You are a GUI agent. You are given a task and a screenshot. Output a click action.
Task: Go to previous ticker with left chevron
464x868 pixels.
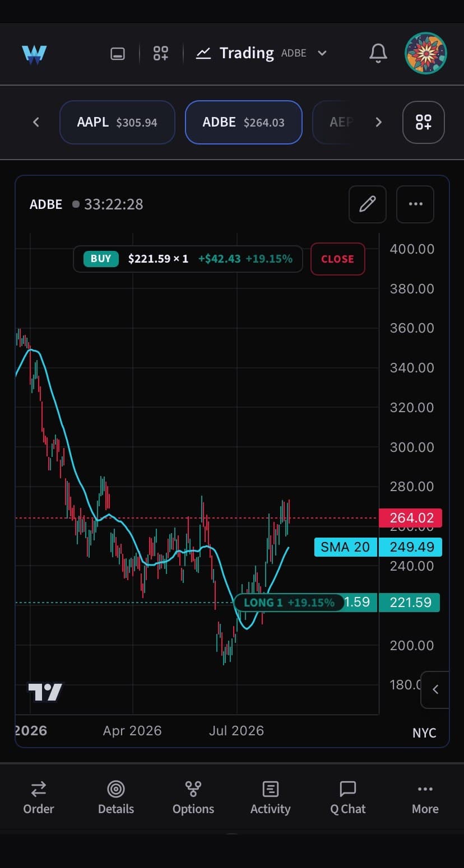coord(36,122)
